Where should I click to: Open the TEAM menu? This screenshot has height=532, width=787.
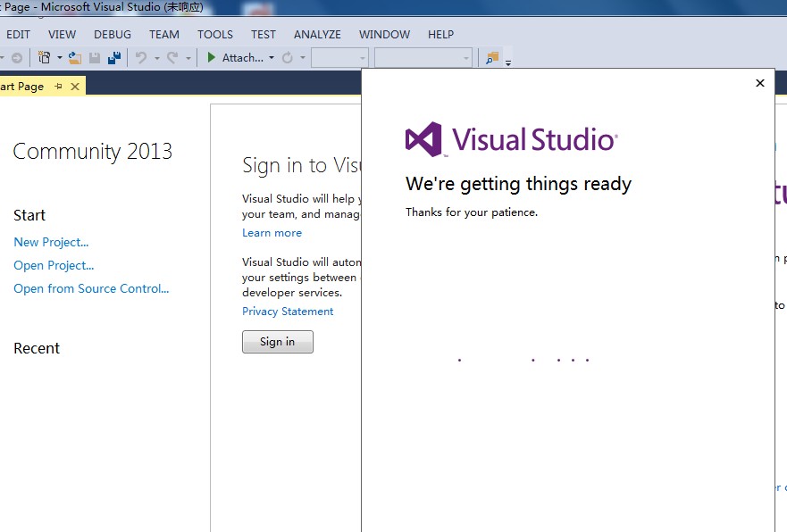coord(164,34)
